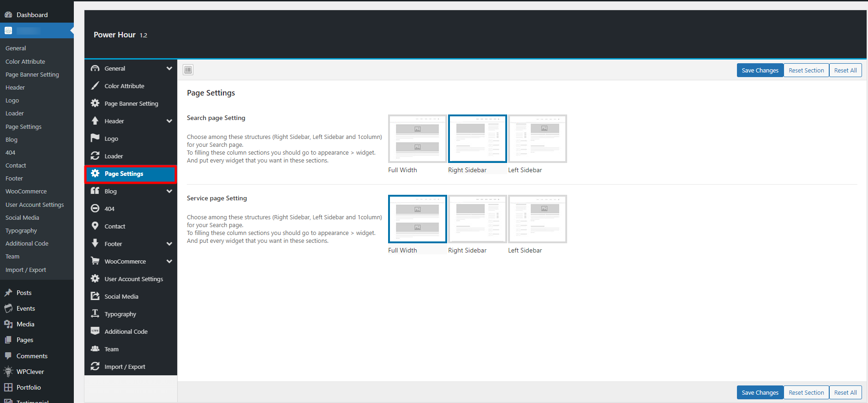Click the Color Attribute brush icon

95,86
